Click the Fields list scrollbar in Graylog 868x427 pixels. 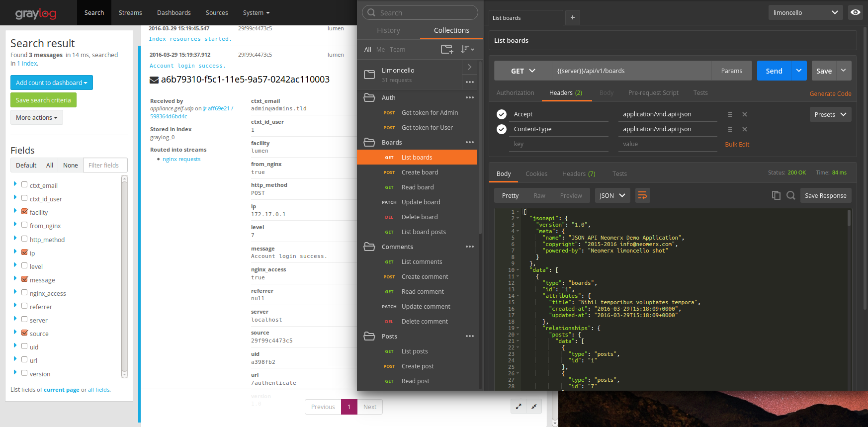124,277
